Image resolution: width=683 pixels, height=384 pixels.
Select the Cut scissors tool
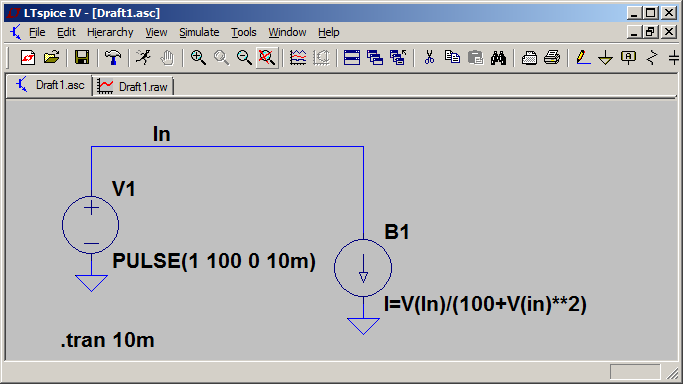point(429,57)
